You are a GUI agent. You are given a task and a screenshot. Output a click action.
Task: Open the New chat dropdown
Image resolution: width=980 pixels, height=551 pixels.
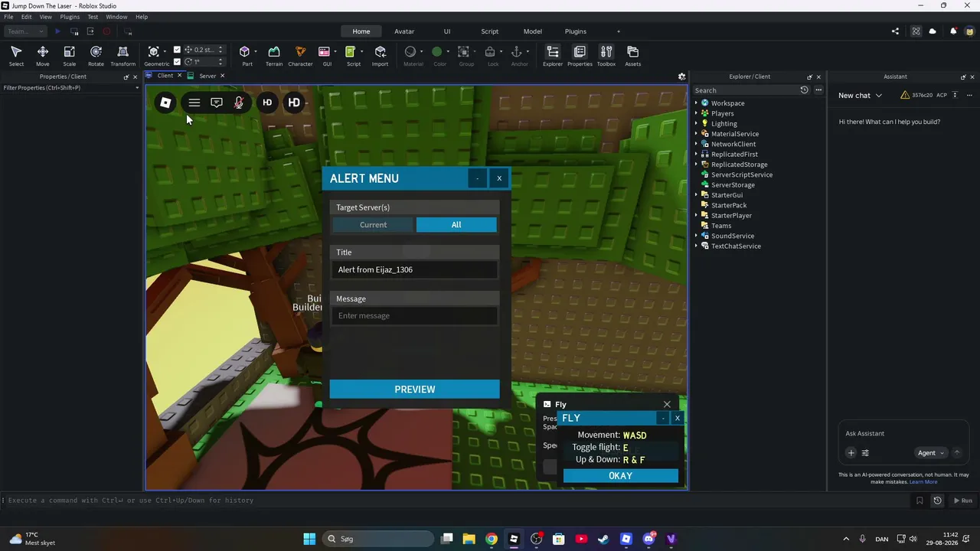tap(860, 96)
